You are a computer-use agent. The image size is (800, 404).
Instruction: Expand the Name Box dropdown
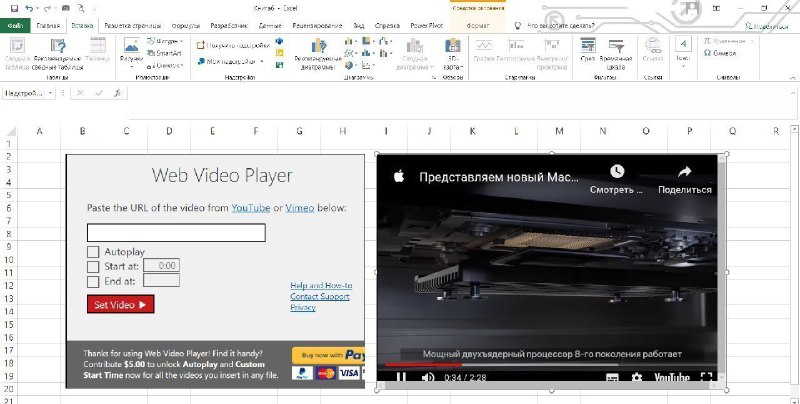coord(50,93)
